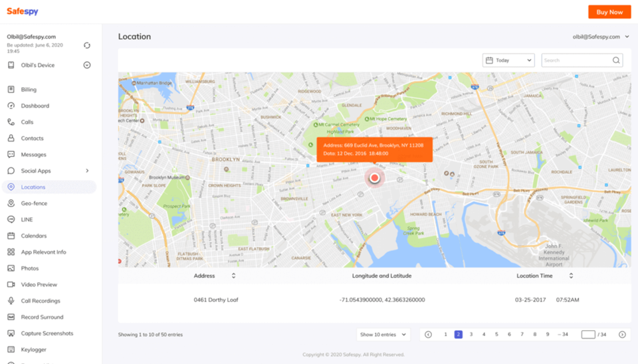Click the Contacts person icon
The image size is (638, 364).
11,138
